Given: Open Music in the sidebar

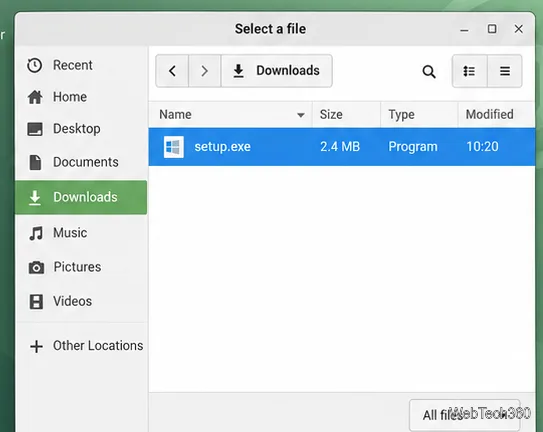Looking at the screenshot, I should (x=81, y=233).
